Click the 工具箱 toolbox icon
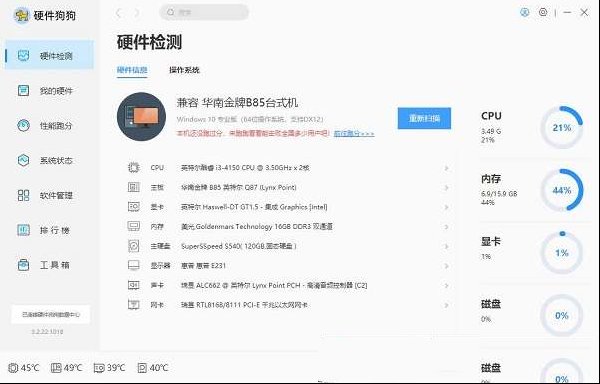The width and height of the screenshot is (600, 384). 23,265
